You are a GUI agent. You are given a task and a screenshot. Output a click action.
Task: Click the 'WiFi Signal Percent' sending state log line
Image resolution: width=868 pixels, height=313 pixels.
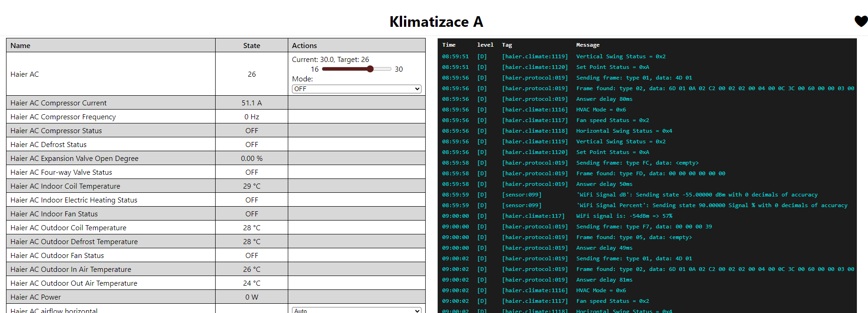tap(712, 205)
